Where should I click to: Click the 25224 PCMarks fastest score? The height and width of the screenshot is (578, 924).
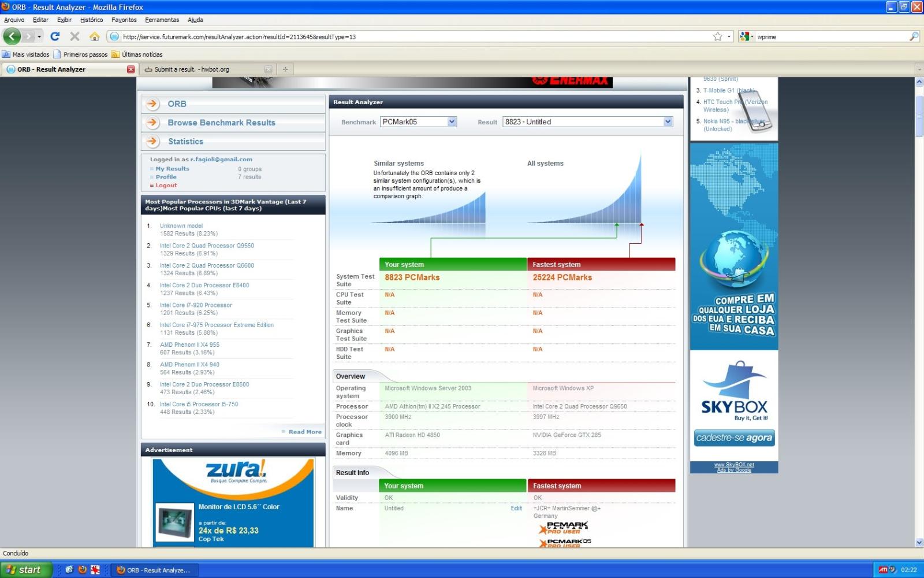pyautogui.click(x=562, y=277)
